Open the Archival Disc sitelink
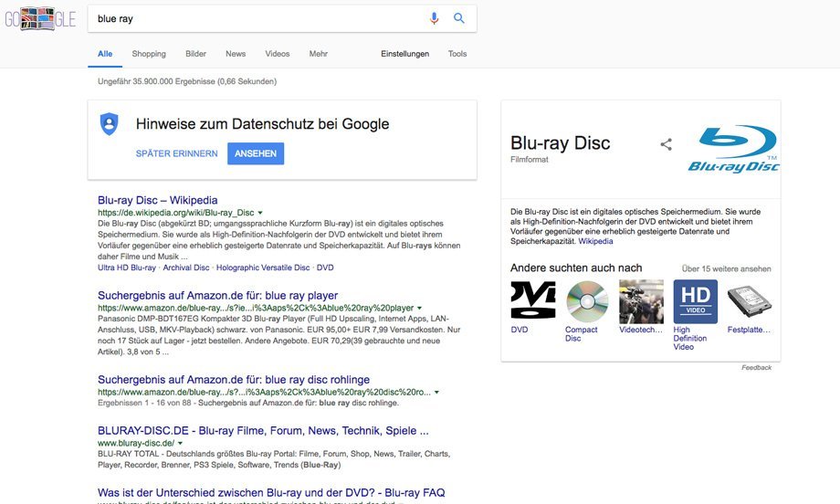Viewport: 840px width, 504px height. [186, 268]
